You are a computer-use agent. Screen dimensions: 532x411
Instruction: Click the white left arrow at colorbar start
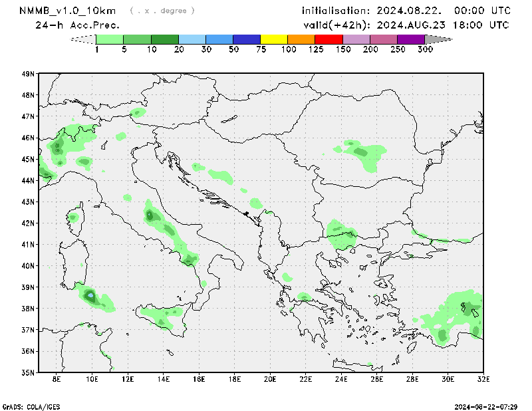click(x=83, y=39)
